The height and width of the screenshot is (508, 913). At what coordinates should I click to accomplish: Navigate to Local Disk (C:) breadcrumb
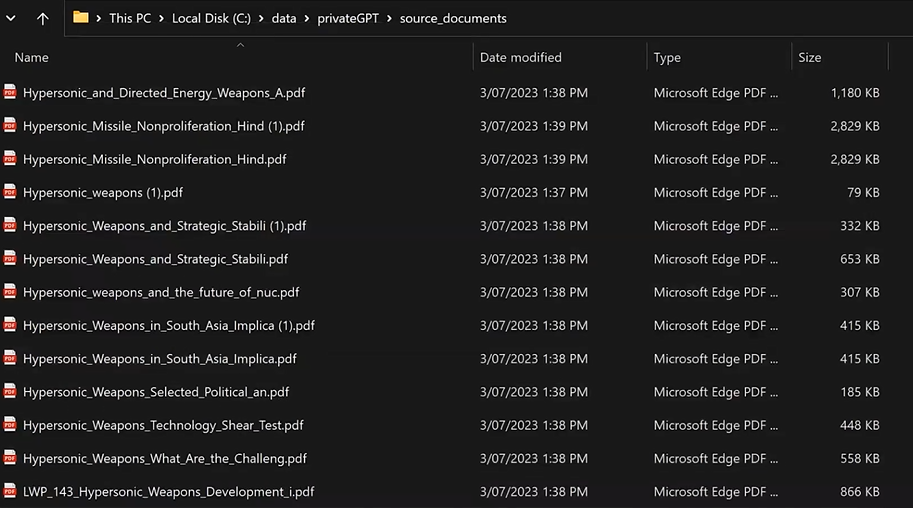coord(211,19)
